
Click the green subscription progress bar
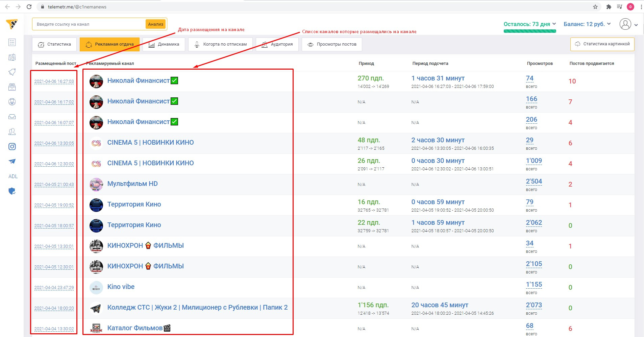[x=530, y=31]
